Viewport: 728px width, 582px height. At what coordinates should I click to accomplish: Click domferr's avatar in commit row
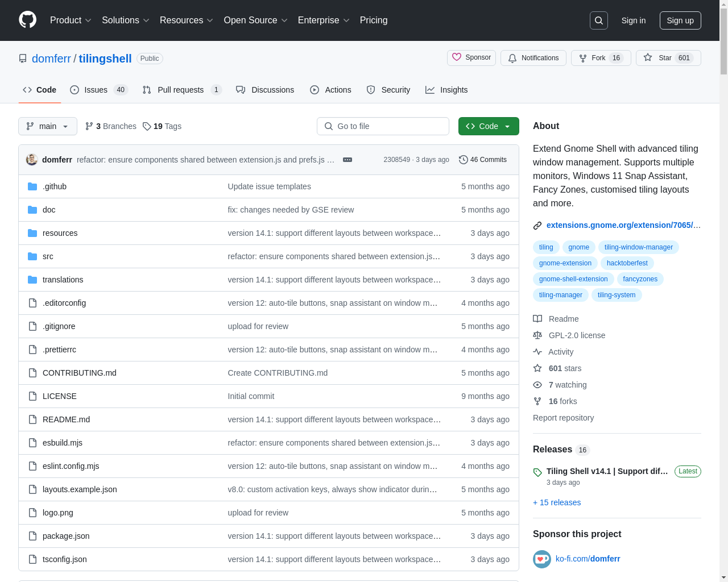(x=32, y=160)
